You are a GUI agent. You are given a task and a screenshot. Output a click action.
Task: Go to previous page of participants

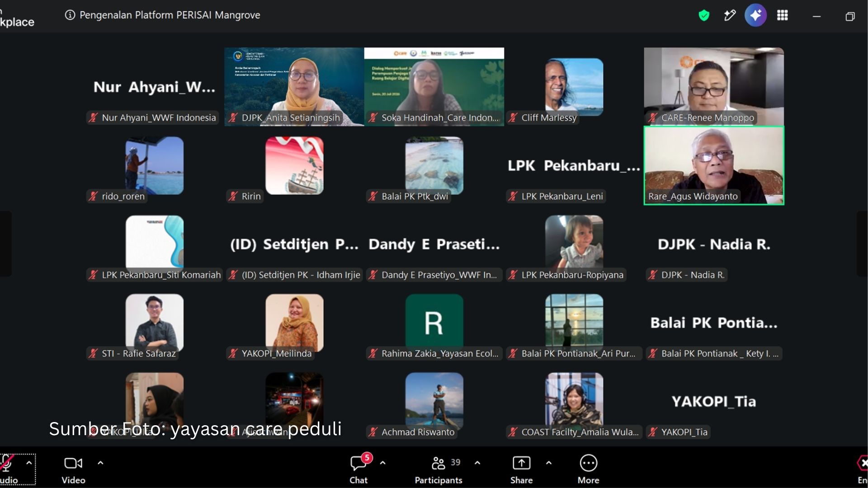point(5,244)
